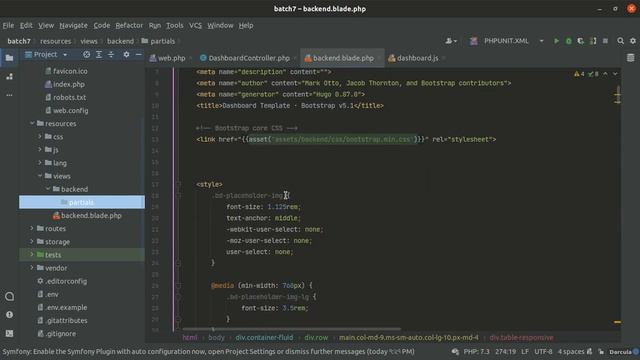Expand the lang folder

coord(40,162)
